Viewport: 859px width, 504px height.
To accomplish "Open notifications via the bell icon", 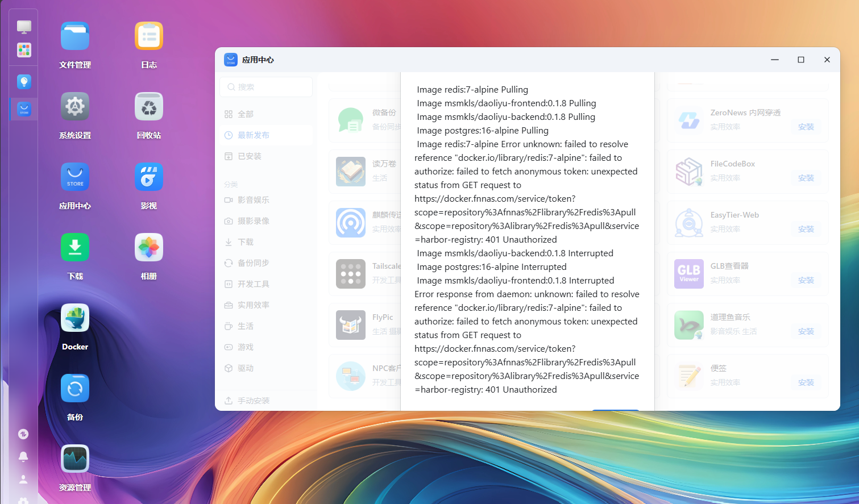I will click(23, 457).
